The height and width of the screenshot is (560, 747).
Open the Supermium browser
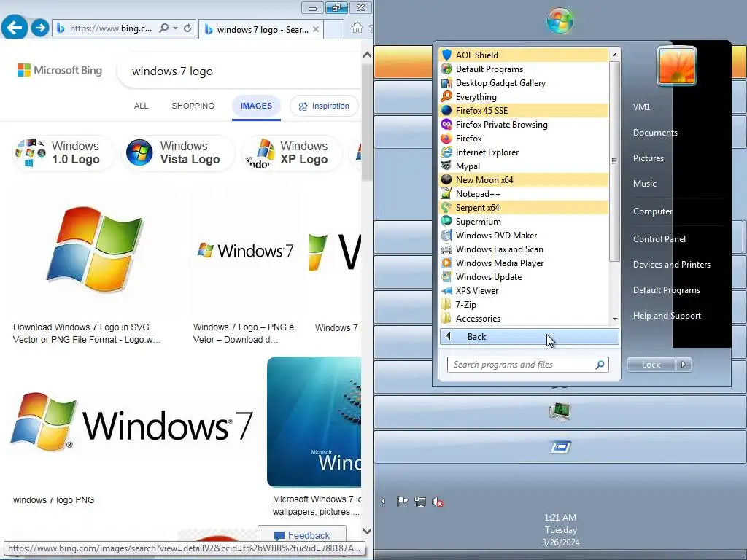[x=524, y=221]
